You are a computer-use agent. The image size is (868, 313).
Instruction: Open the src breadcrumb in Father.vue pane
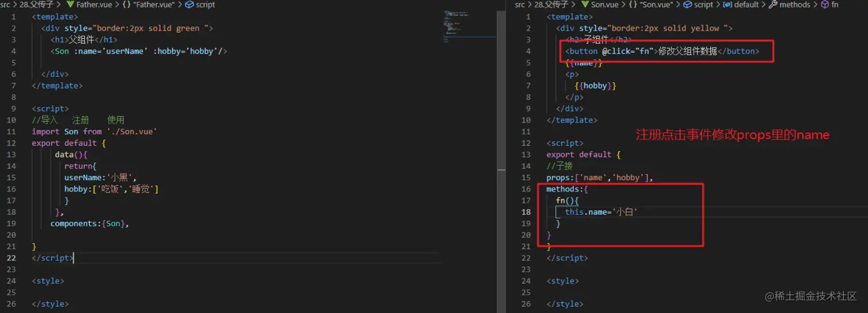tap(6, 5)
